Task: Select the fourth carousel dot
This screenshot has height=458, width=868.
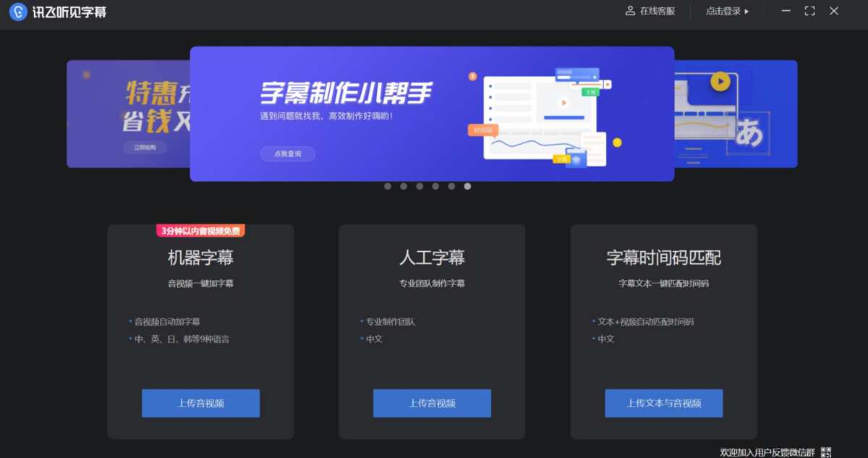Action: tap(435, 187)
